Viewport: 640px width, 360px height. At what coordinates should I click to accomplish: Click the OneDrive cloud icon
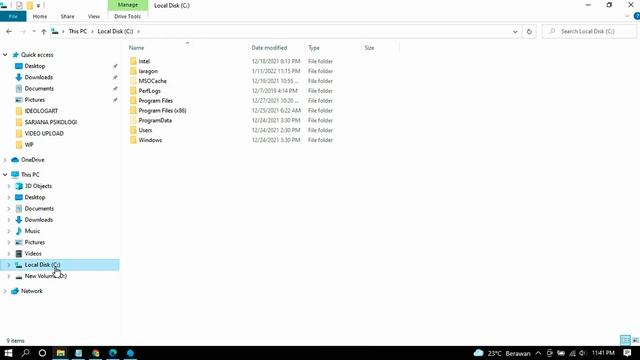click(15, 160)
